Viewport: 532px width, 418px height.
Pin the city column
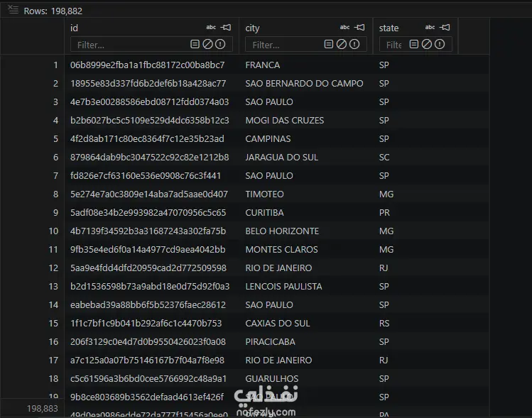pyautogui.click(x=359, y=27)
